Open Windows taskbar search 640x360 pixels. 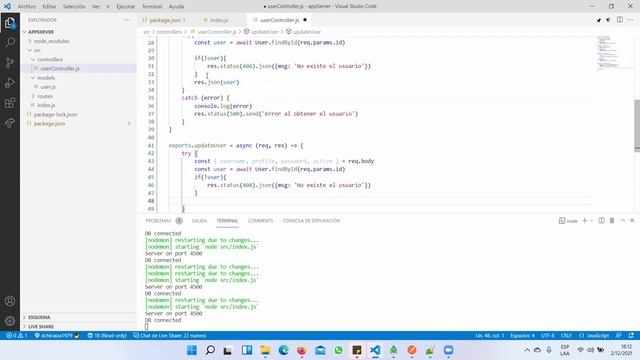[210, 350]
